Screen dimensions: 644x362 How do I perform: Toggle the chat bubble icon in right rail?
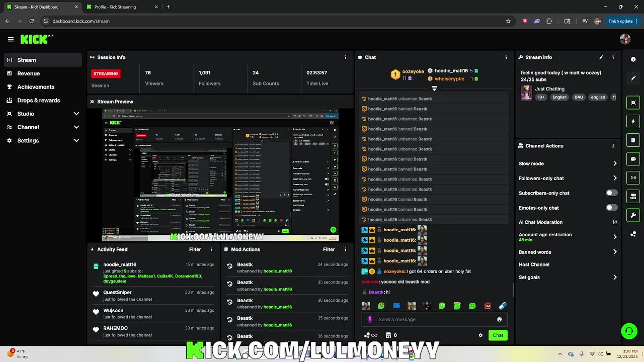pos(633,159)
